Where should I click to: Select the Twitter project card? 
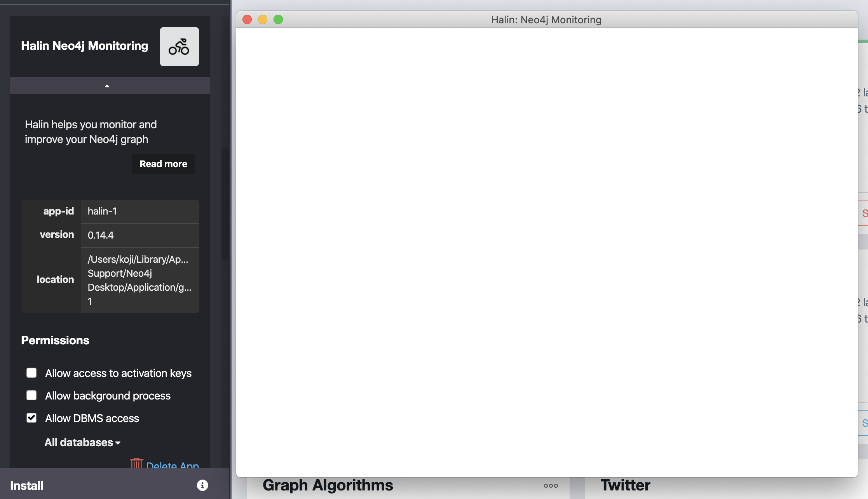[x=625, y=485]
